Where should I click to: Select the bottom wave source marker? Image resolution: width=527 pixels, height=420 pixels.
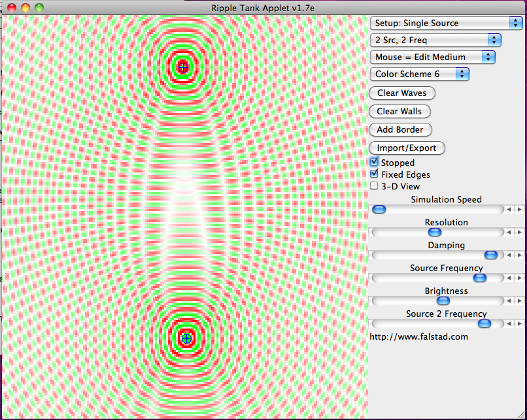coord(186,338)
